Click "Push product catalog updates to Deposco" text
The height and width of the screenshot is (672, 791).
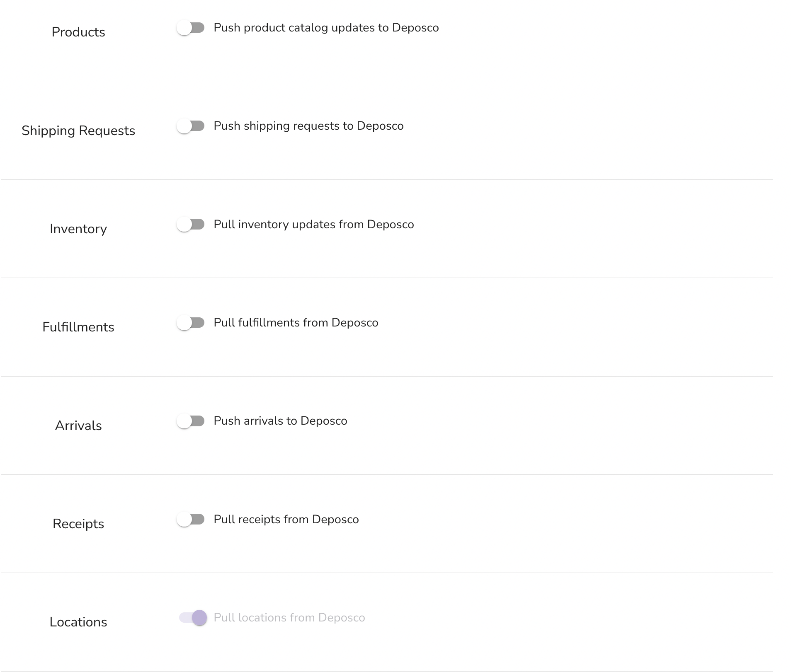326,28
